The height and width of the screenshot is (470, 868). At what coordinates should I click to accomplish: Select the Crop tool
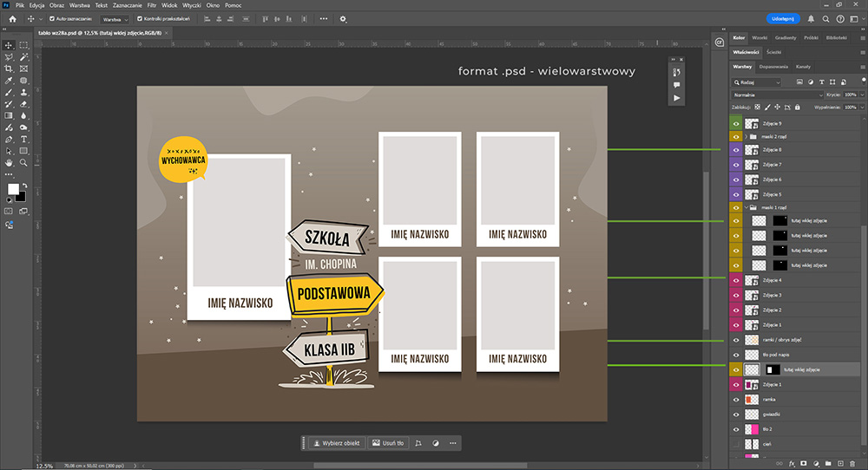pos(9,69)
